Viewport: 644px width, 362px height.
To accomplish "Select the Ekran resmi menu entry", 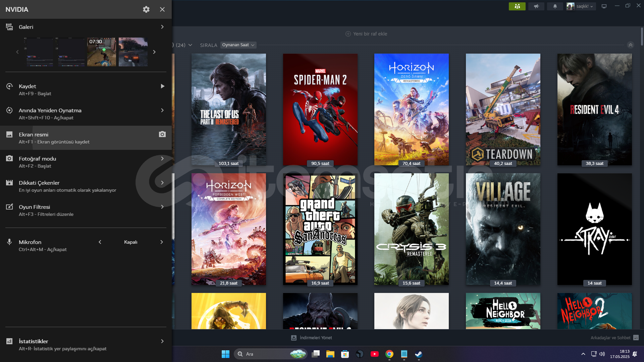I will (86, 138).
